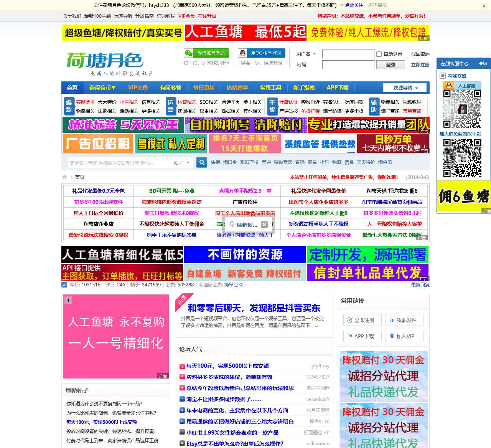Viewport: 491px width, 448px height.
Task: Close the 在线客服中心 panel via 关闭
Action: [x=483, y=64]
